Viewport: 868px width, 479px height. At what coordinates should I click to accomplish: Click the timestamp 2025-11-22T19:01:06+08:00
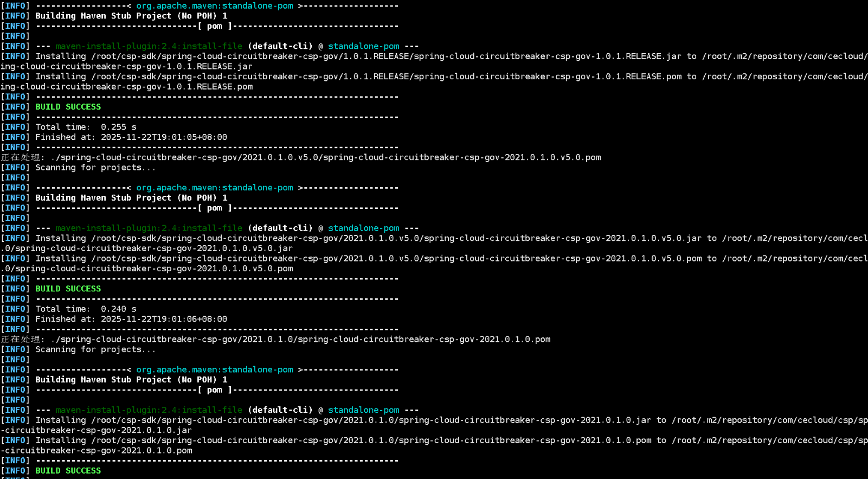tap(164, 320)
